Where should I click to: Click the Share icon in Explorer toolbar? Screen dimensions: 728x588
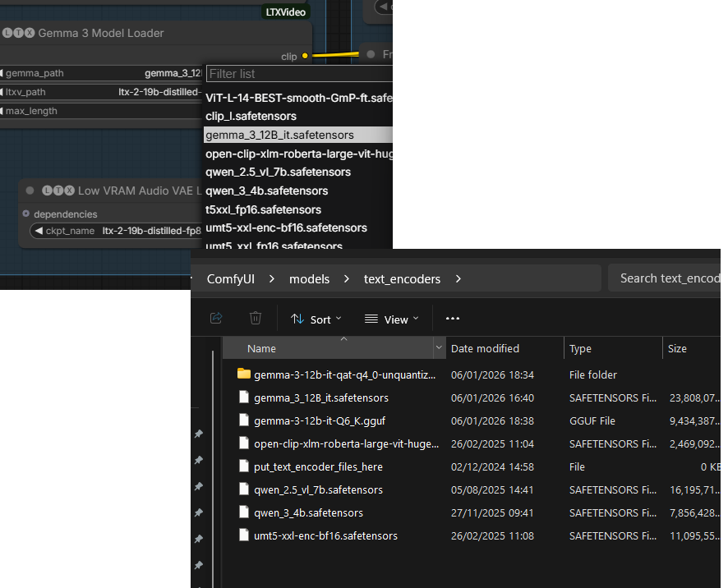pos(216,319)
